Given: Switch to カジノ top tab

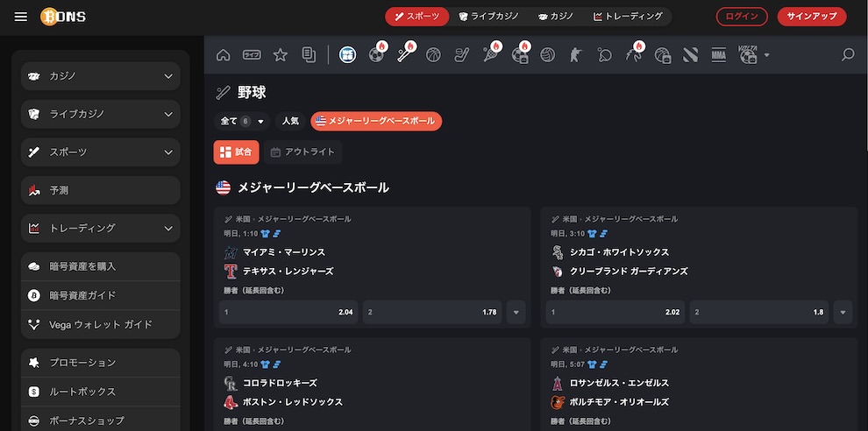Looking at the screenshot, I should (x=555, y=17).
